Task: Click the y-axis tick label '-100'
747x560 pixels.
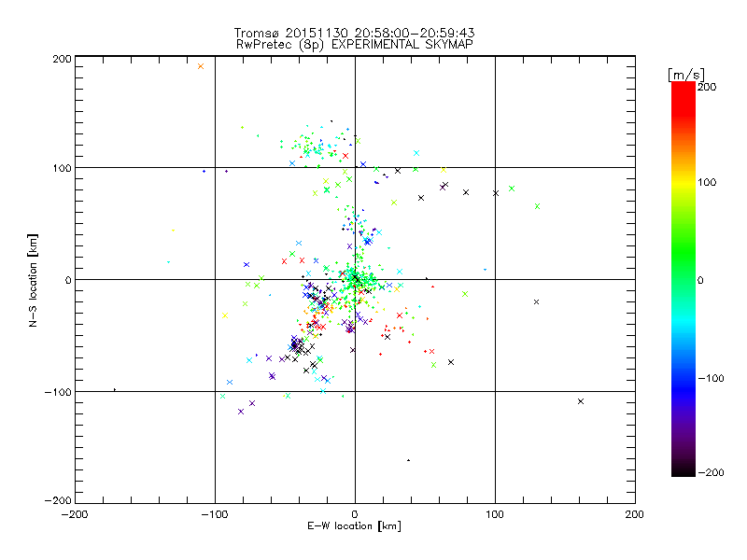Action: click(x=58, y=392)
